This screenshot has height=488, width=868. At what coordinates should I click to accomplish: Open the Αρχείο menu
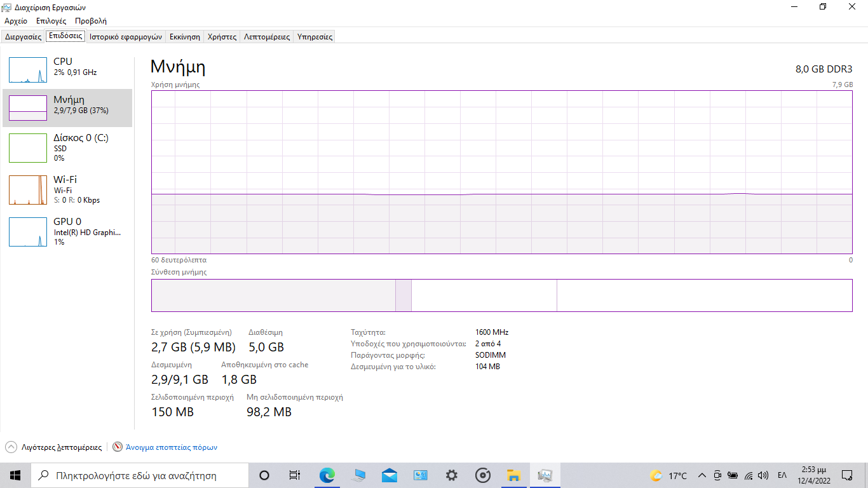tap(16, 21)
